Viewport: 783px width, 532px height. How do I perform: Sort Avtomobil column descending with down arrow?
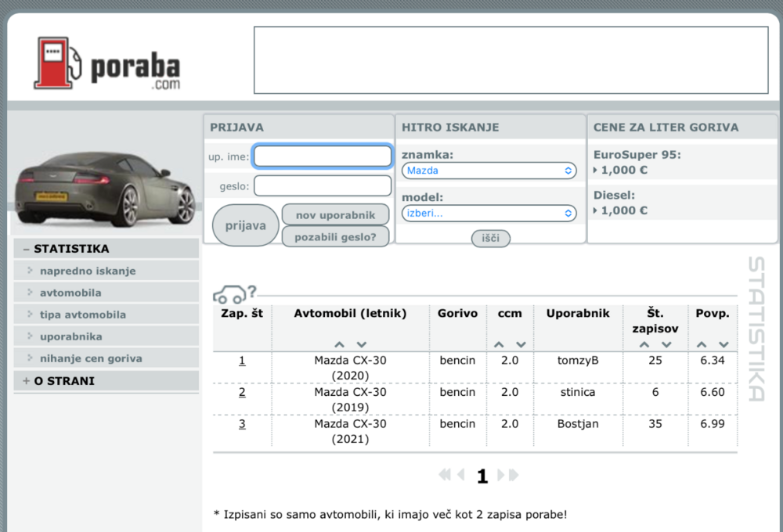tap(361, 344)
